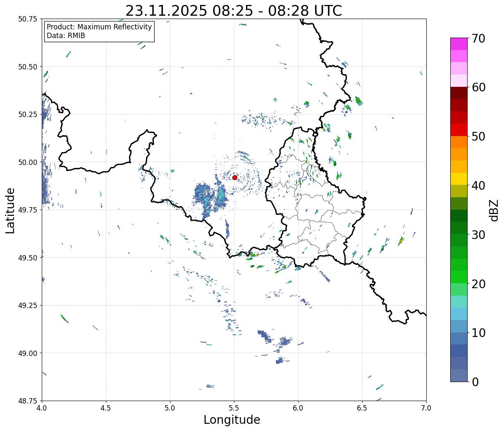Image resolution: width=504 pixels, height=430 pixels.
Task: Click the bright green 20 dBZ color band
Action: point(459,277)
